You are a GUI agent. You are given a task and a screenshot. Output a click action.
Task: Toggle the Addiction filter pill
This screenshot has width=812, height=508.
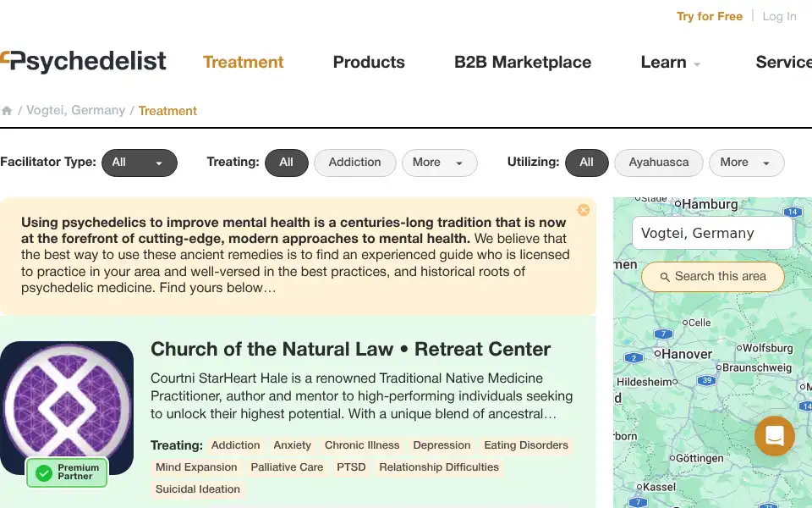354,163
